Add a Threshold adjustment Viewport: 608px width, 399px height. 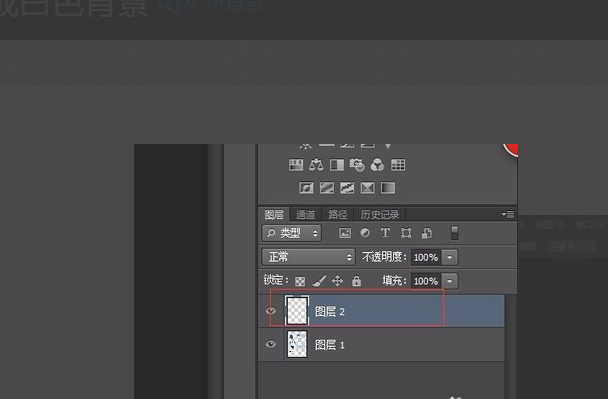[347, 188]
